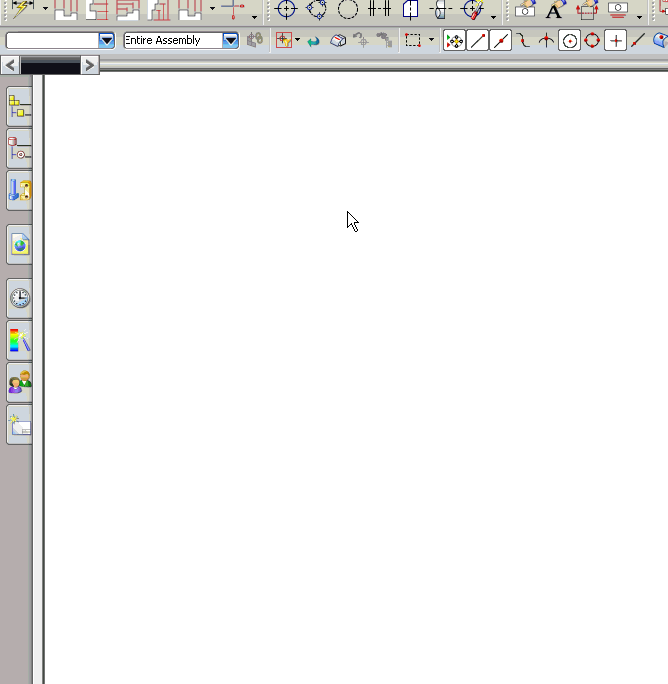Select the Symmetrical Centerline tool
The width and height of the screenshot is (668, 684).
point(379,9)
